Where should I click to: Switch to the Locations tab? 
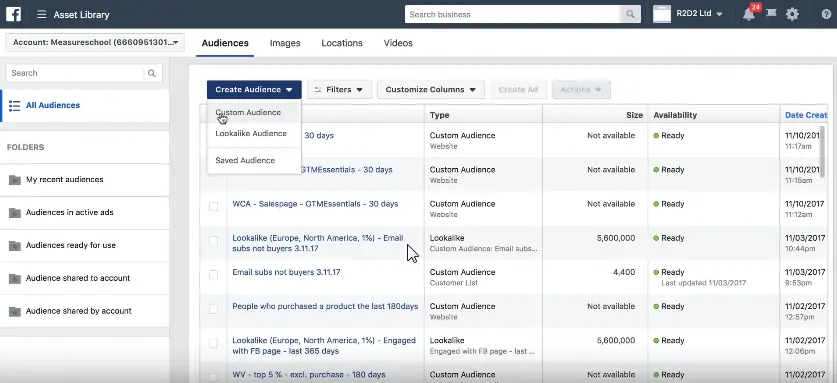[x=342, y=43]
